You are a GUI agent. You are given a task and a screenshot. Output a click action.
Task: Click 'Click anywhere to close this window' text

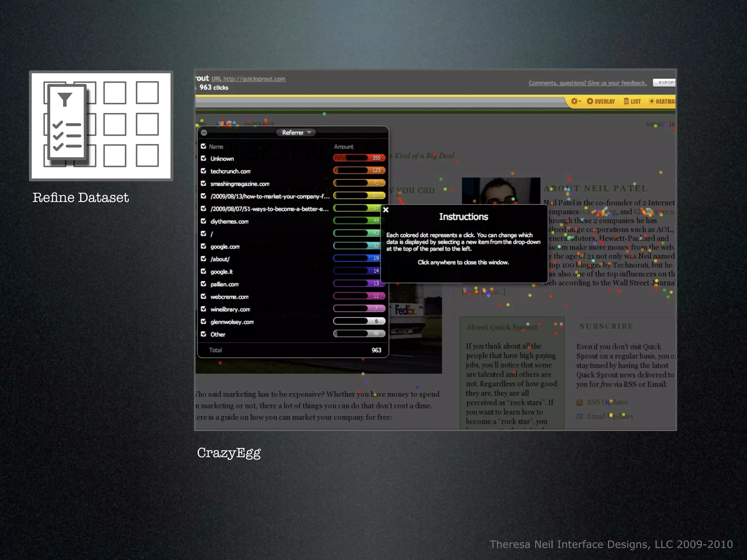(x=463, y=262)
